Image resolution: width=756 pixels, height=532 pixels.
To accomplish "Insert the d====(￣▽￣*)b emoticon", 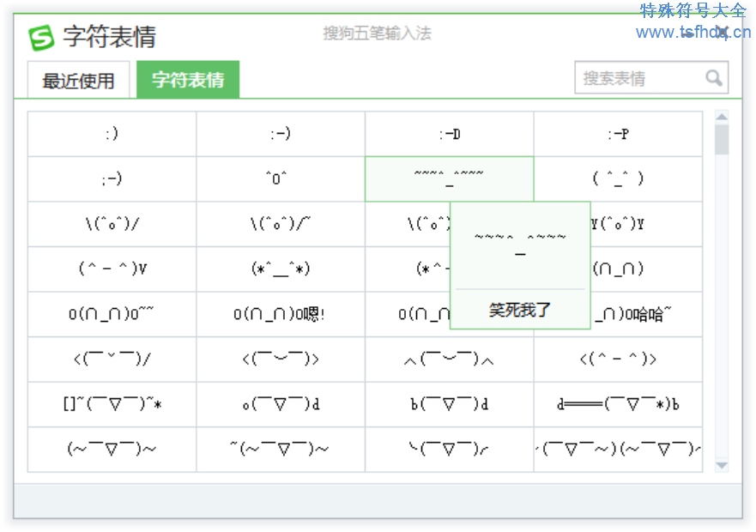I will click(618, 404).
